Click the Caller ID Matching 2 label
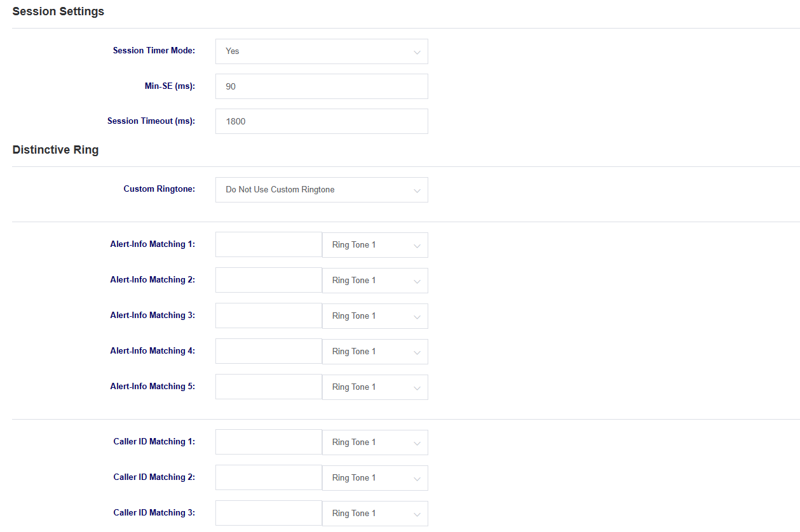The width and height of the screenshot is (800, 532). 154,477
